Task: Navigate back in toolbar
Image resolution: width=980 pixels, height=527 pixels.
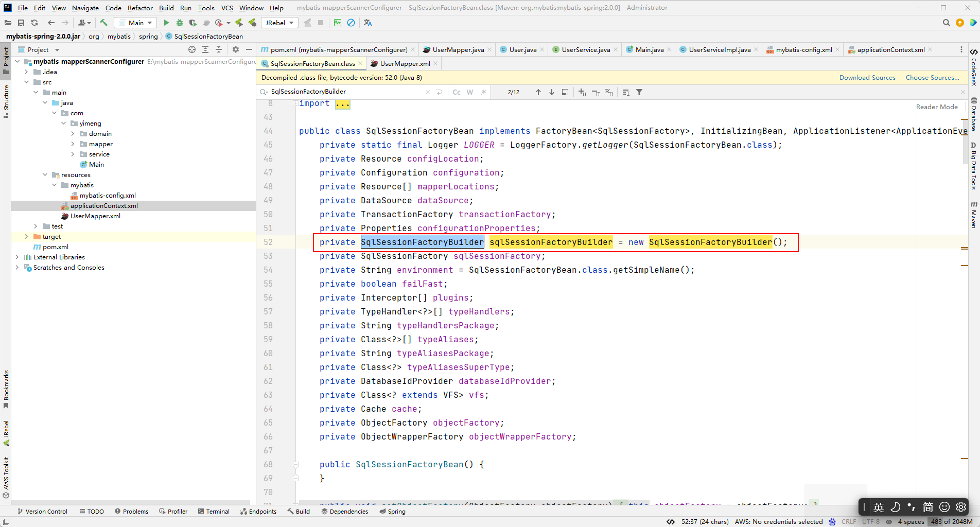Action: pos(51,23)
